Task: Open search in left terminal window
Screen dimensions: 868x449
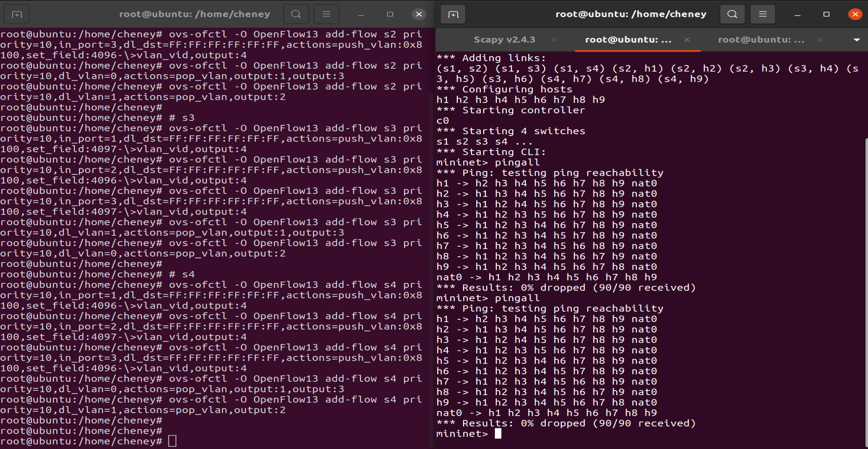Action: 296,14
